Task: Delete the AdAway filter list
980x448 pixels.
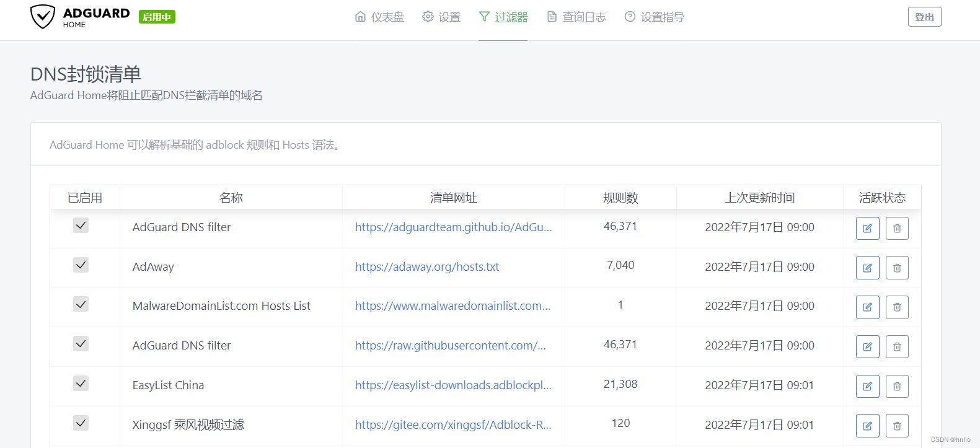Action: pyautogui.click(x=897, y=268)
